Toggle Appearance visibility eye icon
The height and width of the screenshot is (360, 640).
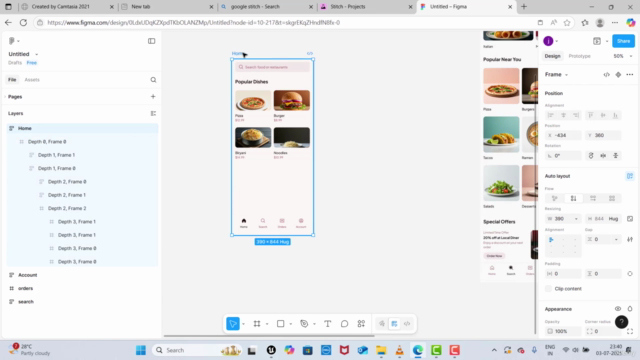tap(618, 309)
